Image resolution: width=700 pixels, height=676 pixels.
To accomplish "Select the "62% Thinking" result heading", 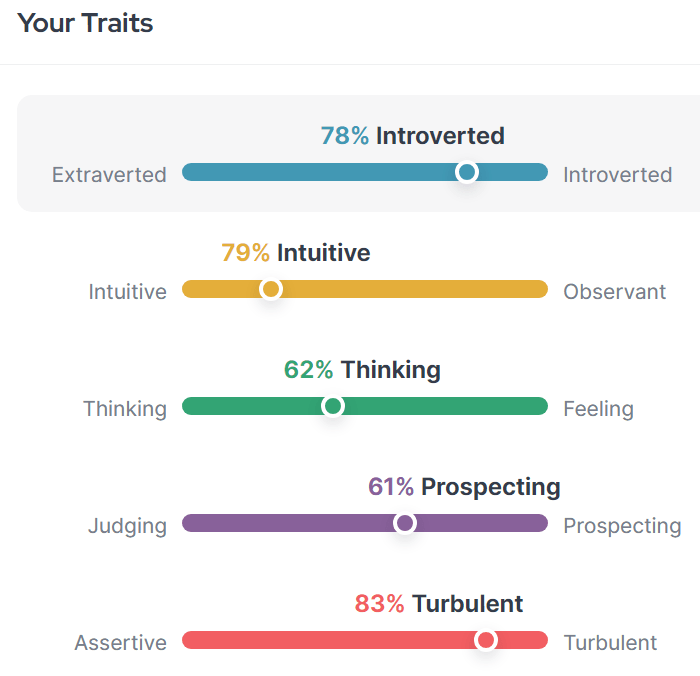I will [362, 370].
